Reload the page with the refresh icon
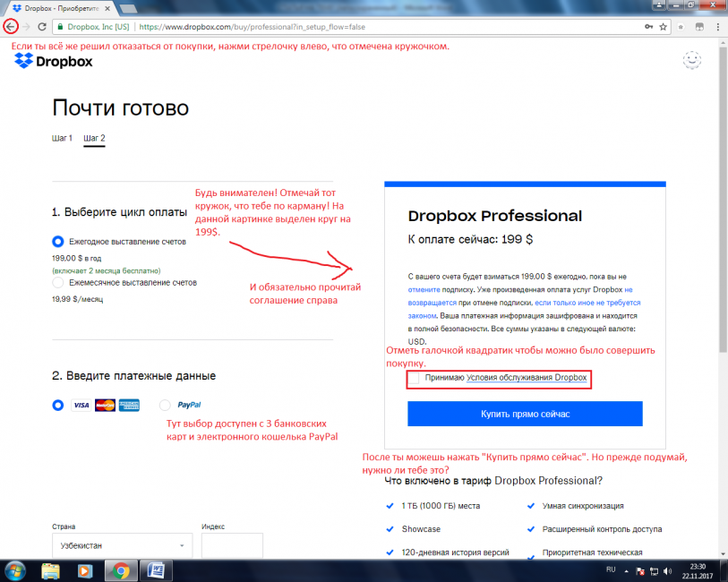 (x=42, y=27)
